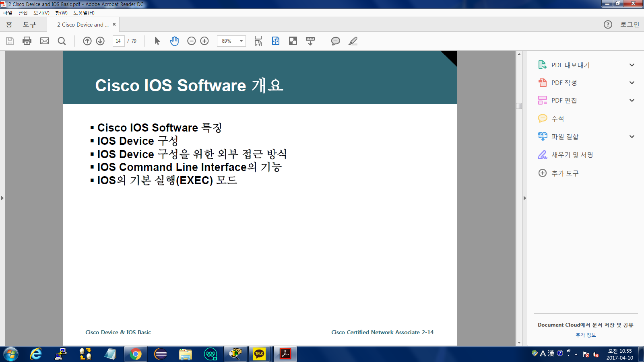Open Google Chrome from taskbar
The width and height of the screenshot is (644, 362).
(x=136, y=354)
